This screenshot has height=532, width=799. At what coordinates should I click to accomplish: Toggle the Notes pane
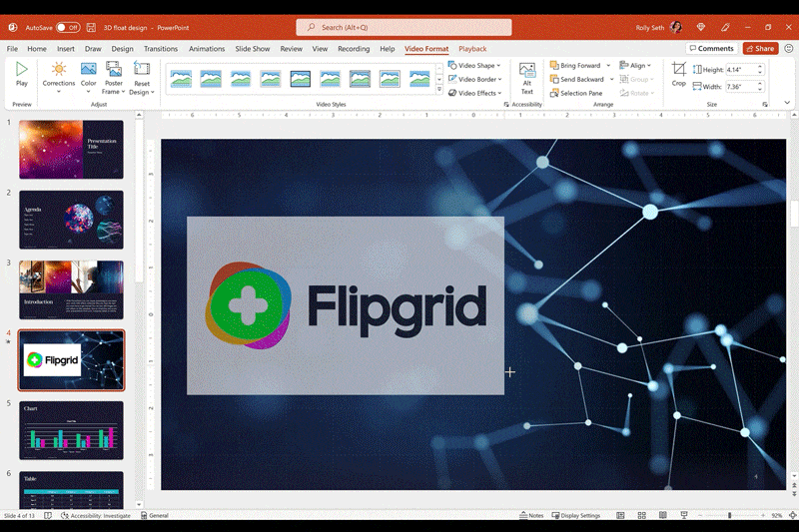pyautogui.click(x=531, y=515)
